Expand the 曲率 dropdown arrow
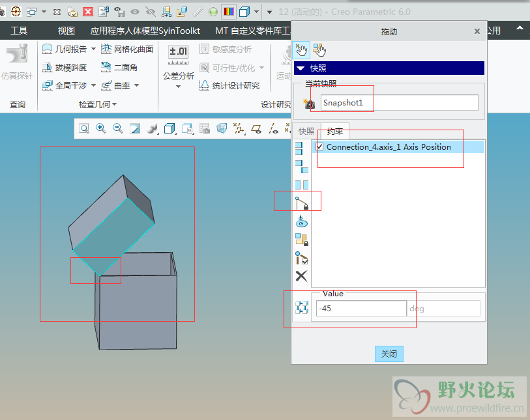Image resolution: width=530 pixels, height=420 pixels. tap(136, 85)
